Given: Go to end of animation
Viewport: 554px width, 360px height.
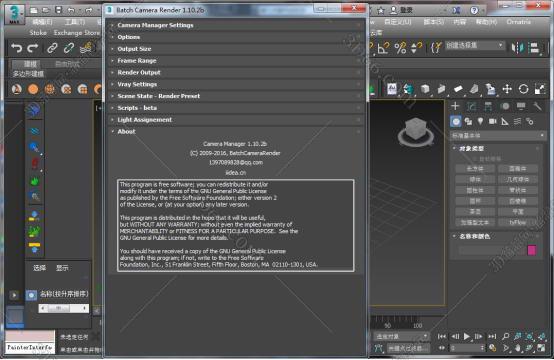Looking at the screenshot, I should pyautogui.click(x=492, y=336).
